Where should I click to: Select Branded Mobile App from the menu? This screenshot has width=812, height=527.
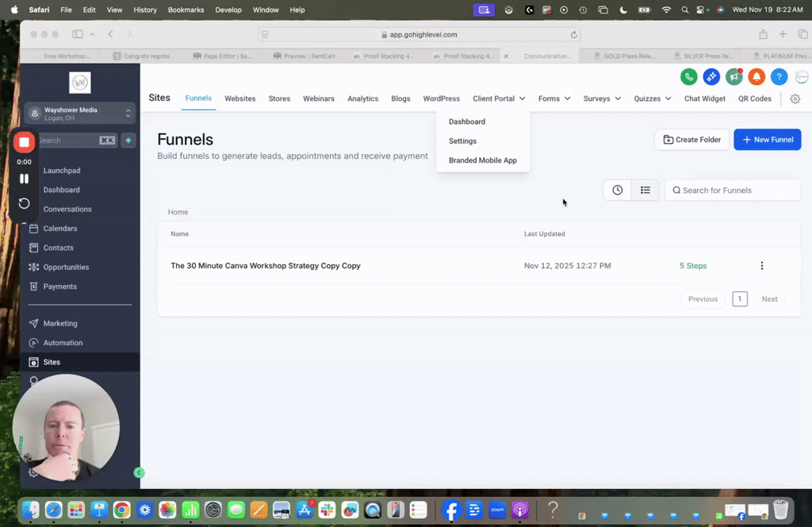coord(483,160)
